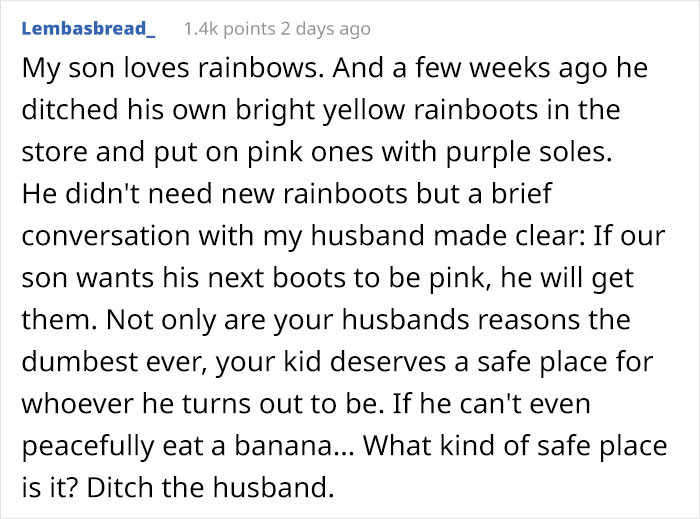Click the phrase 'peacefully eat a banana...'

coord(188,445)
